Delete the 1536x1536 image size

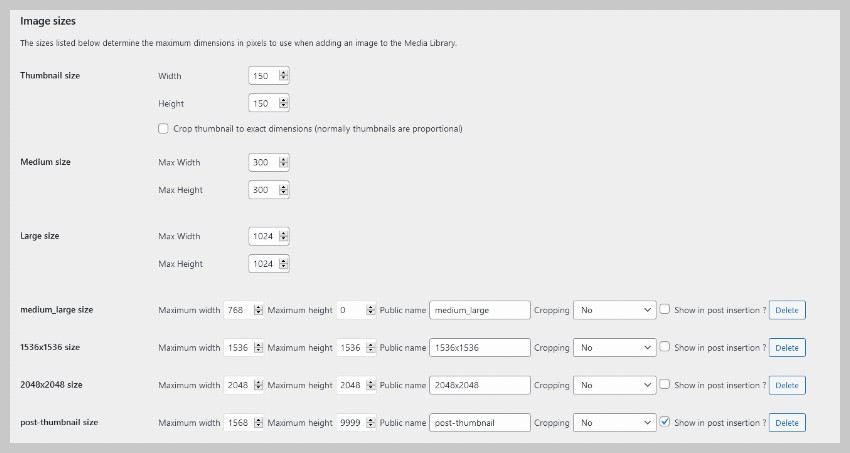[x=787, y=348]
